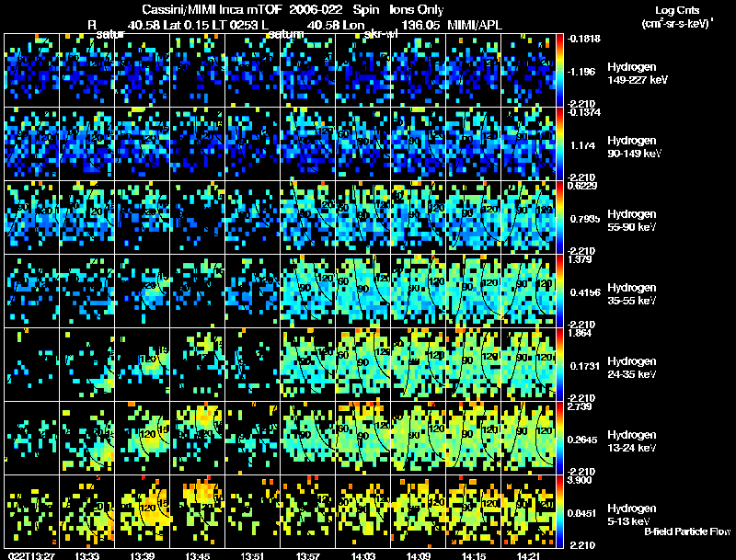This screenshot has height=560, width=736.
Task: Select the 'Hydrogen 35-55 keV' row label
Action: coord(632,294)
